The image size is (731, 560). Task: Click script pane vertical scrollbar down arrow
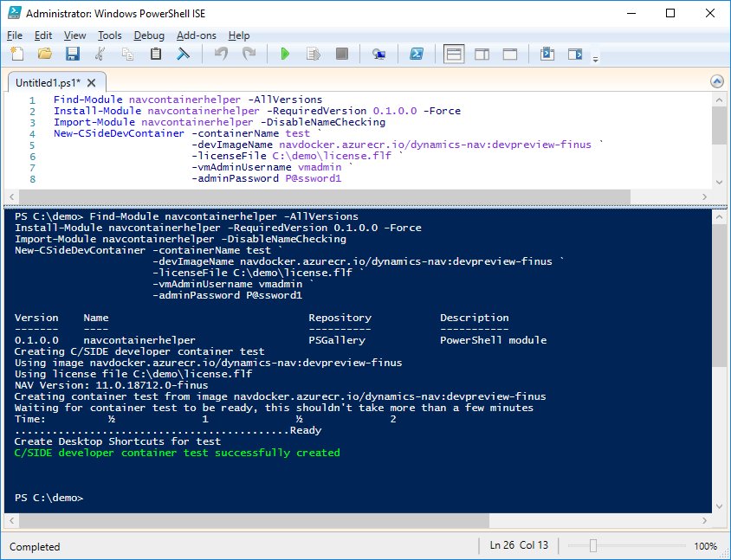coord(718,182)
